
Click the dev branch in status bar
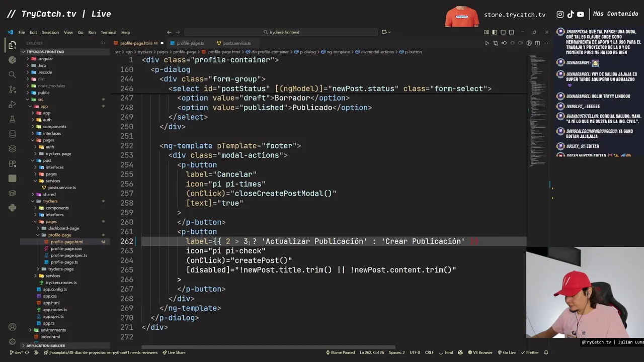16,352
